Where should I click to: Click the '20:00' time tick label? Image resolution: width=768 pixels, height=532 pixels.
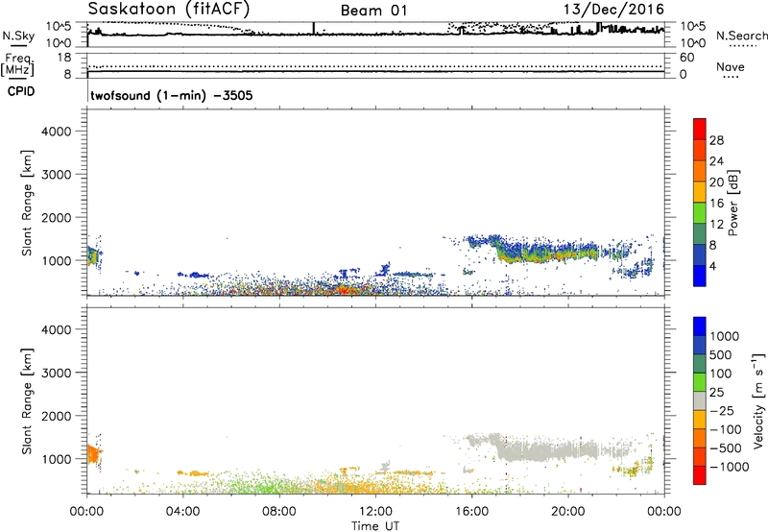pyautogui.click(x=568, y=512)
